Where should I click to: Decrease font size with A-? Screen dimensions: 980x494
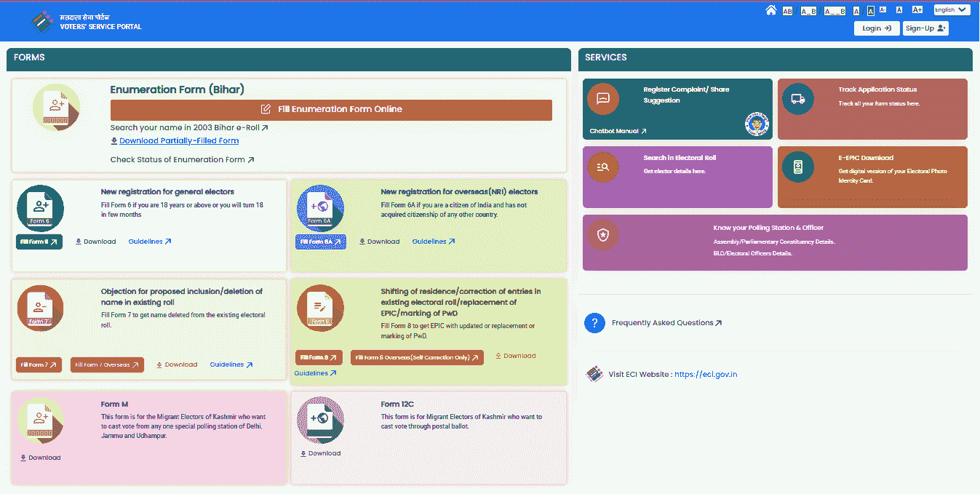(x=883, y=10)
